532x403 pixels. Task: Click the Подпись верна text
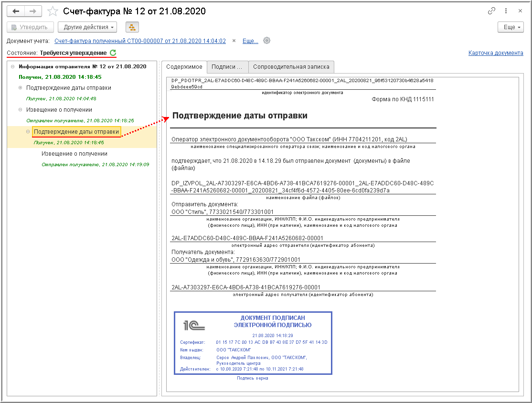tap(253, 378)
